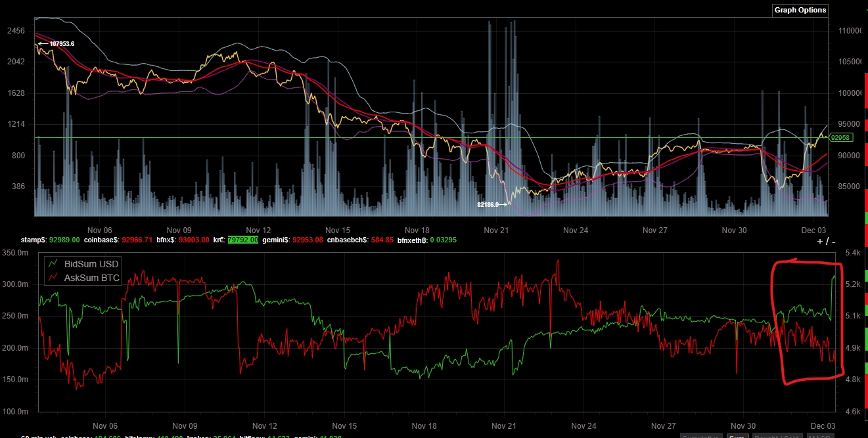
Task: Select the coinbase$ ticker price 92966.71
Action: [137, 240]
